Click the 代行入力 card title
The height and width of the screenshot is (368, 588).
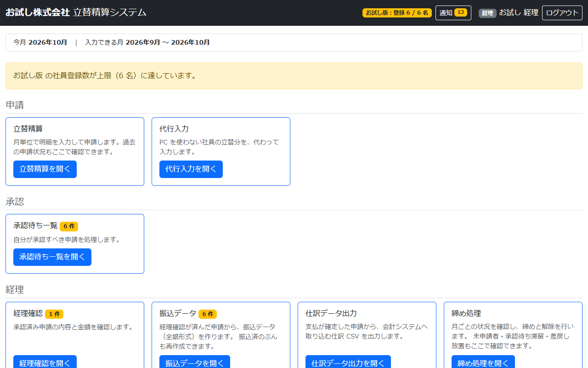(174, 129)
